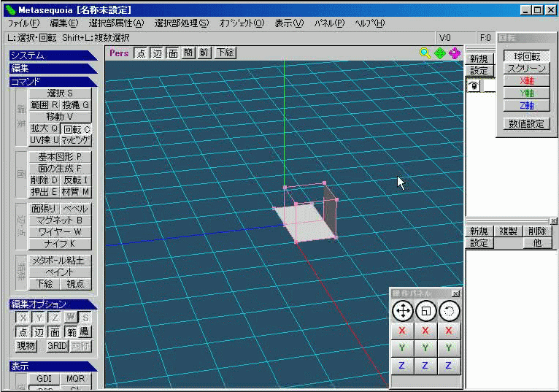Image resolution: width=559 pixels, height=392 pixels.
Task: Select the 基本図形 P primitive command
Action: 60,157
